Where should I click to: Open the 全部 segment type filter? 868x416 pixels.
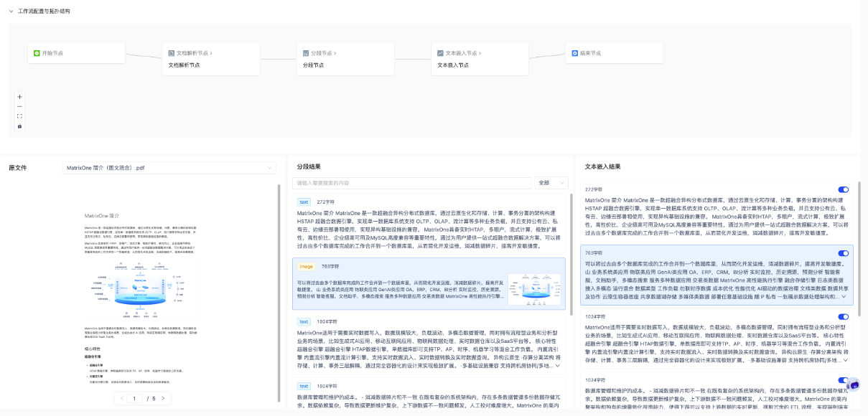pos(551,183)
